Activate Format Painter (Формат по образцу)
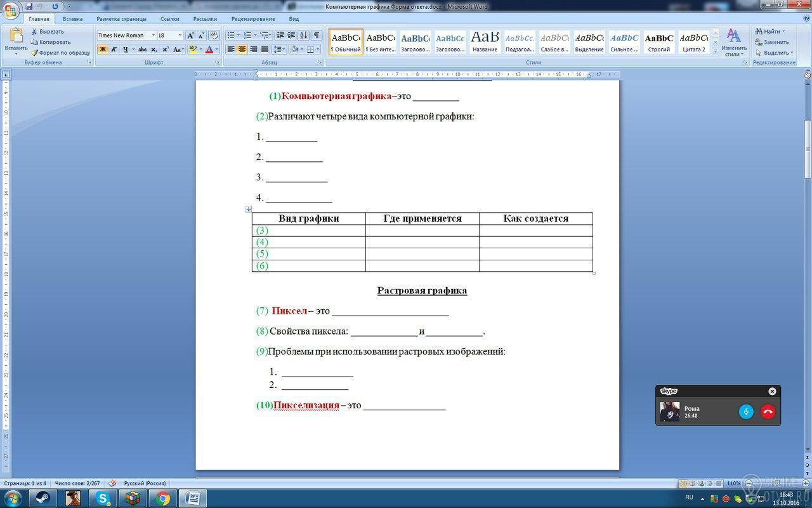The image size is (812, 508). (x=61, y=53)
